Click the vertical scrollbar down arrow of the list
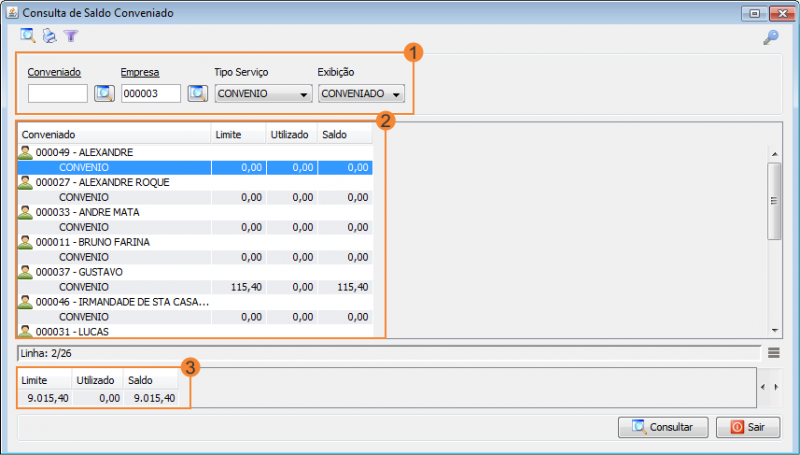This screenshot has width=800, height=455. (x=773, y=330)
